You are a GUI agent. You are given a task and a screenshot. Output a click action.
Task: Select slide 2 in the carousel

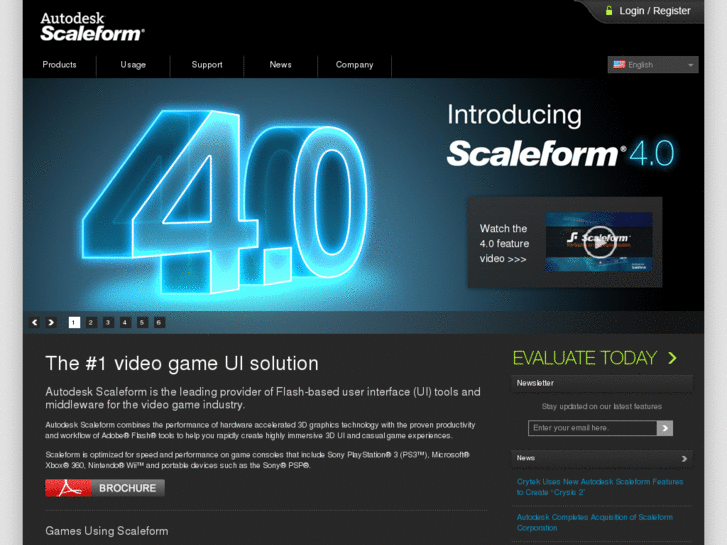(91, 322)
